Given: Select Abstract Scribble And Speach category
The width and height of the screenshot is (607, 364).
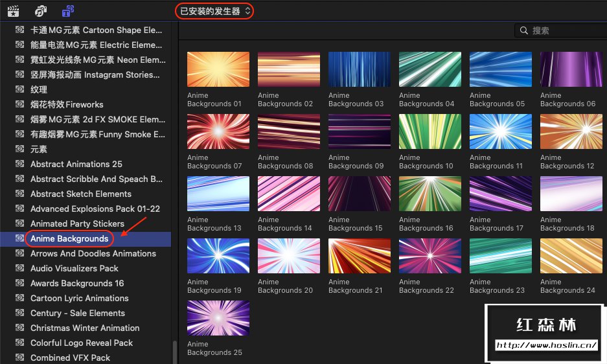Looking at the screenshot, I should 86,179.
